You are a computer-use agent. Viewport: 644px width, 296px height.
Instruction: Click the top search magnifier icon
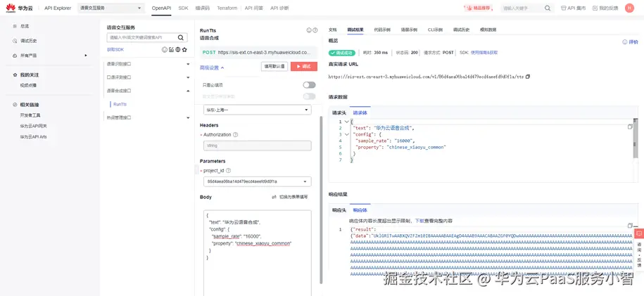(548, 8)
